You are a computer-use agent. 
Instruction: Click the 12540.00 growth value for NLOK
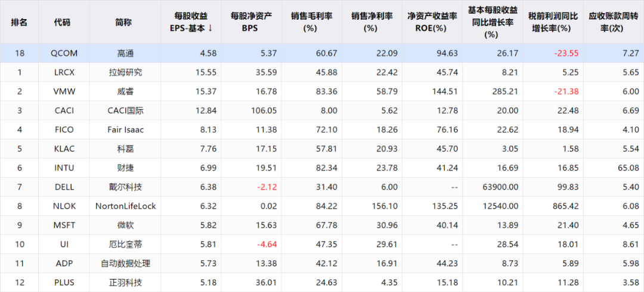click(501, 206)
